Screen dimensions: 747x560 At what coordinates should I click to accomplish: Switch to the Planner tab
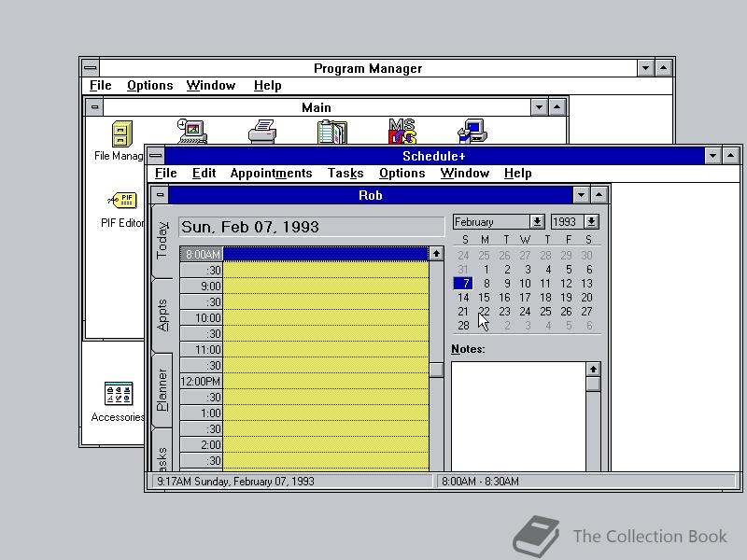(x=162, y=389)
